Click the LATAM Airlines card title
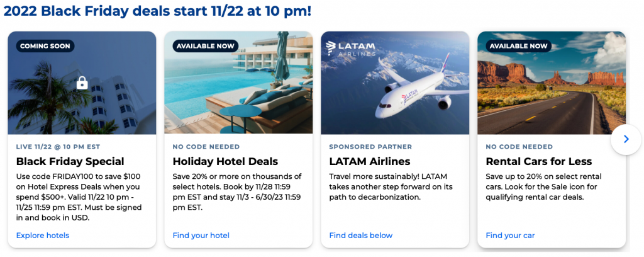The width and height of the screenshot is (644, 257). point(369,161)
